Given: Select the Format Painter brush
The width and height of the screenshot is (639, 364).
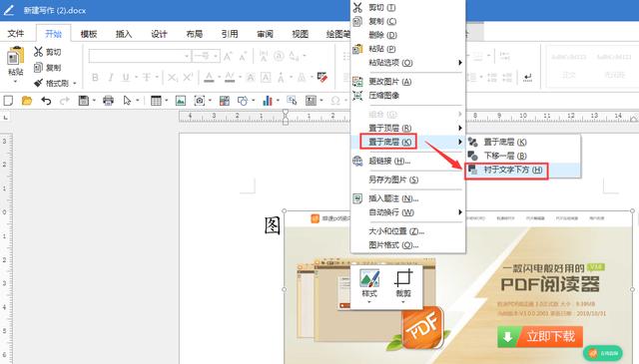Looking at the screenshot, I should coord(38,83).
